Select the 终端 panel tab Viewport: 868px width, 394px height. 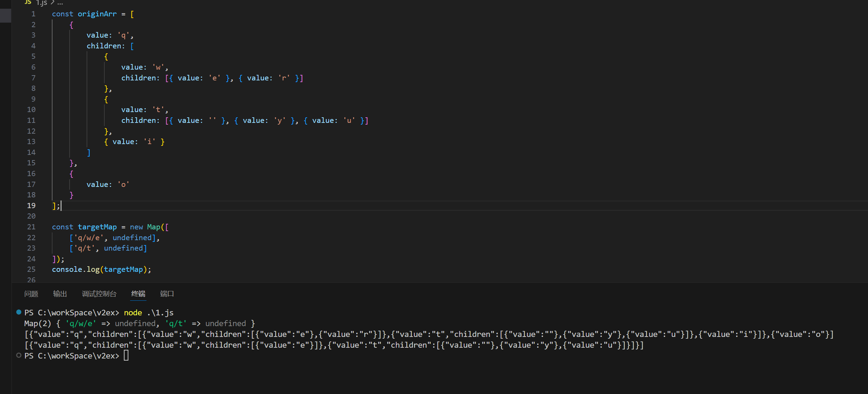coord(138,294)
